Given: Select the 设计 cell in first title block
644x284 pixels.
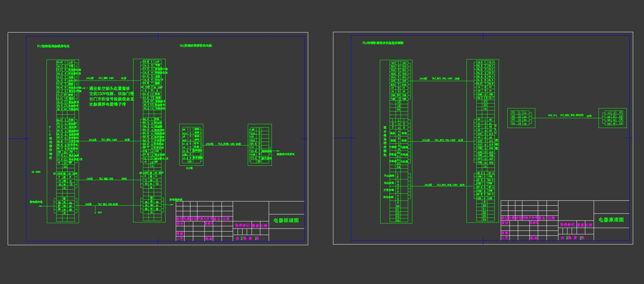Looking at the screenshot, I should point(180,223).
